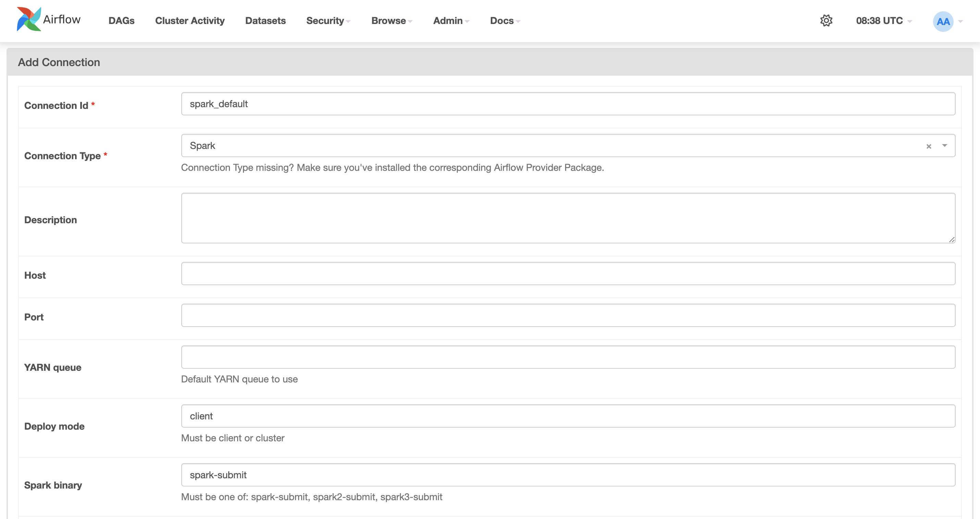Click inside the Description textarea
This screenshot has height=519, width=980.
pyautogui.click(x=567, y=217)
